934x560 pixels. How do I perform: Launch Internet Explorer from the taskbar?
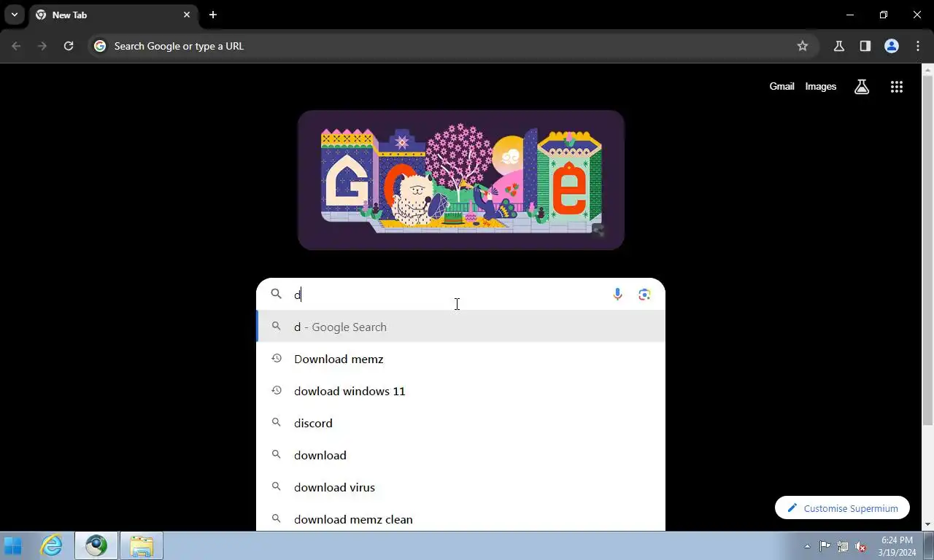[x=51, y=545]
